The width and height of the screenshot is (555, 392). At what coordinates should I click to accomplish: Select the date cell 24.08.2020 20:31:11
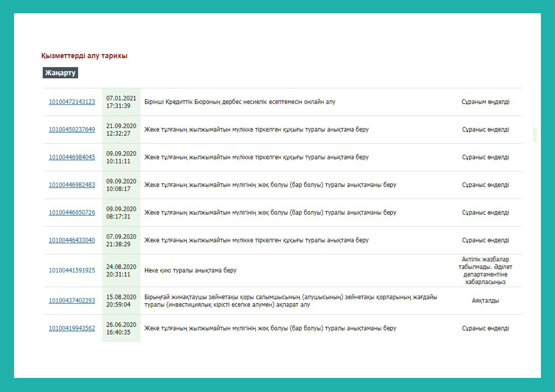point(121,270)
